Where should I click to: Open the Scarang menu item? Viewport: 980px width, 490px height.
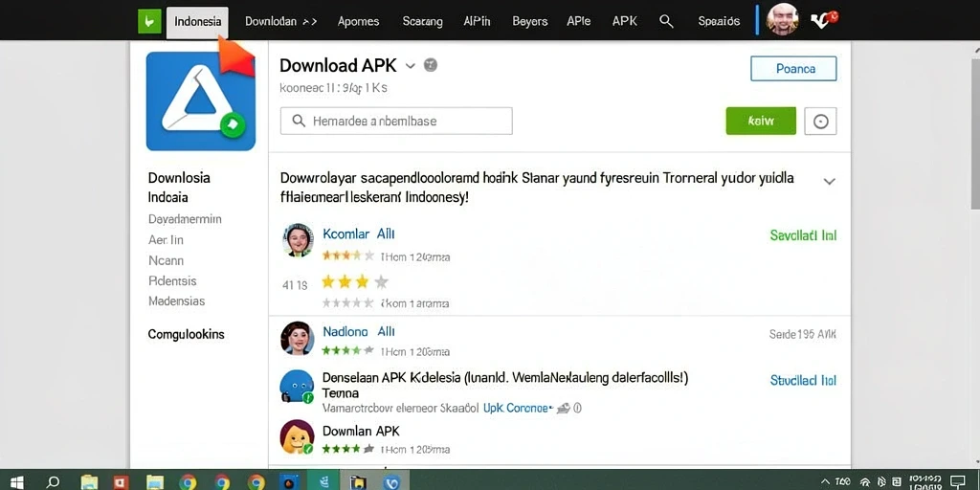click(x=422, y=21)
